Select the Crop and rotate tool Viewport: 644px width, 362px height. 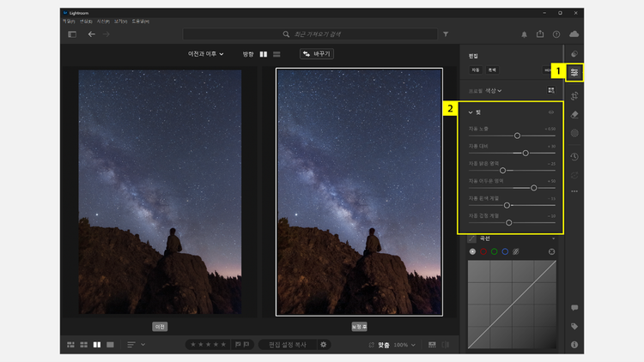[x=574, y=94]
